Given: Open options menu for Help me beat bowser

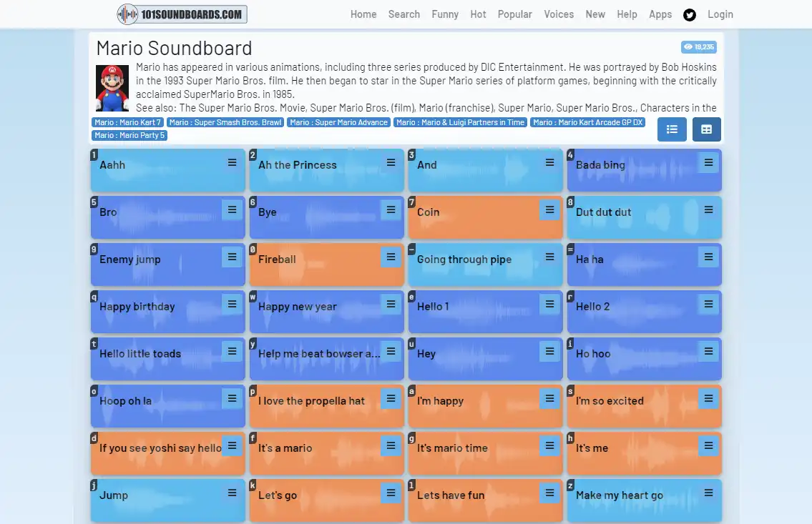Looking at the screenshot, I should [x=391, y=351].
